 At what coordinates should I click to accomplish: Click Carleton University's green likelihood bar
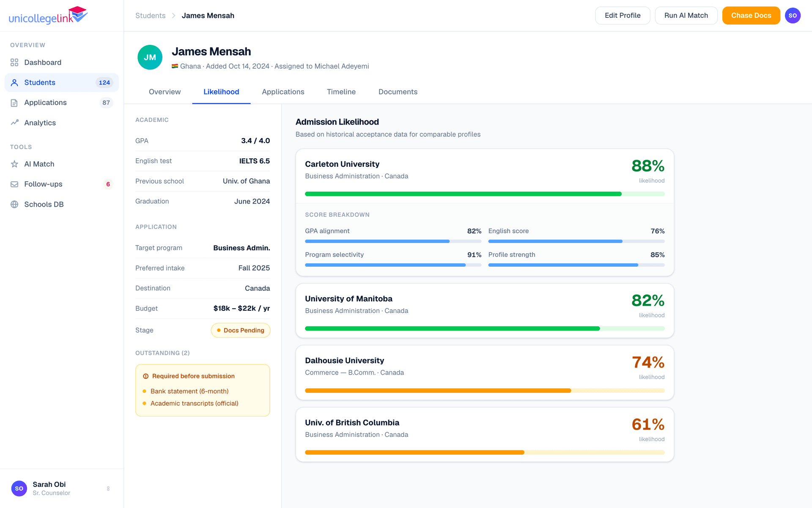coord(485,194)
